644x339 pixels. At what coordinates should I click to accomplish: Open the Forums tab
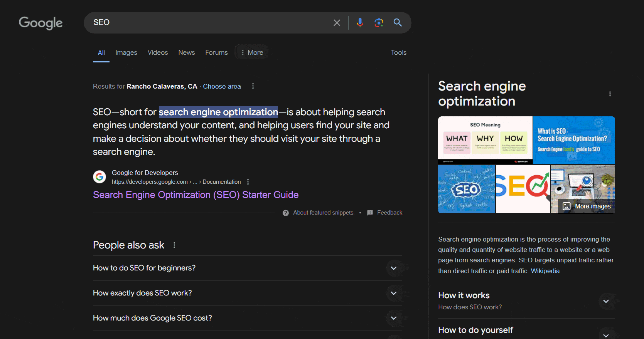[216, 52]
